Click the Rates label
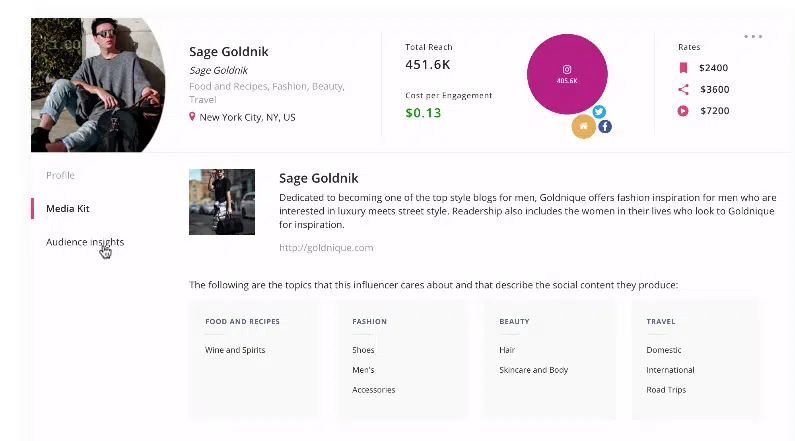Screen dimensions: 795x441 689,47
